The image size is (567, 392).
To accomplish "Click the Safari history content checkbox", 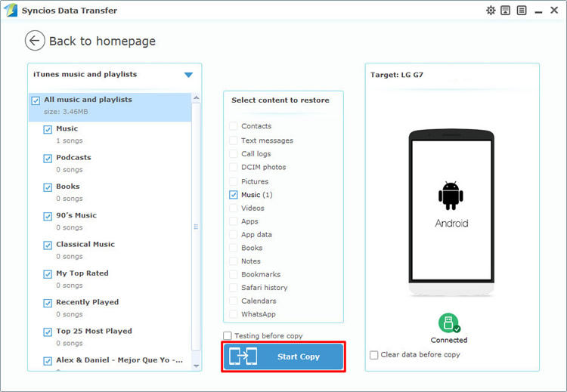I will coord(234,288).
